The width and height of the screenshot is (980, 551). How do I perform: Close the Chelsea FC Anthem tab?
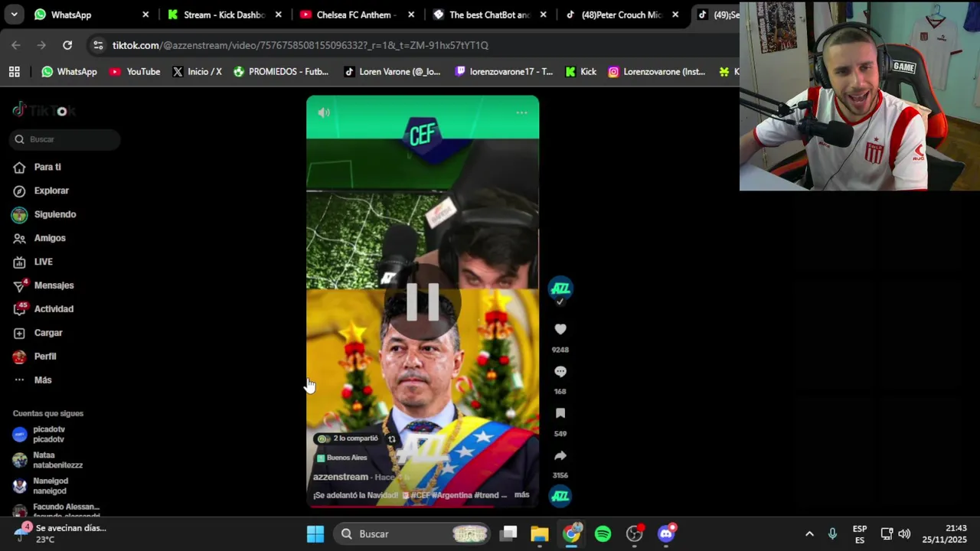coord(411,15)
